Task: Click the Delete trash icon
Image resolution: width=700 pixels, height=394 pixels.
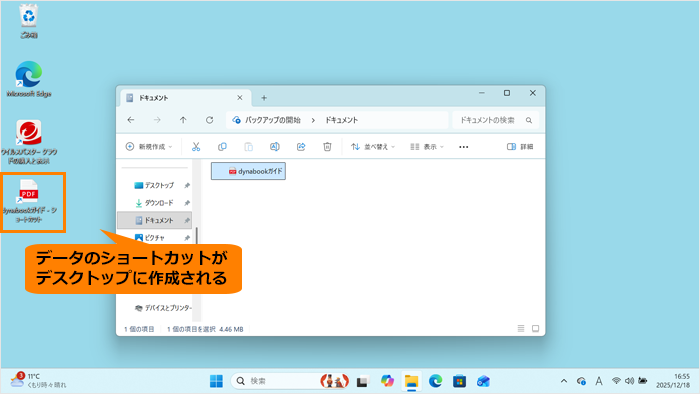Action: [x=327, y=147]
